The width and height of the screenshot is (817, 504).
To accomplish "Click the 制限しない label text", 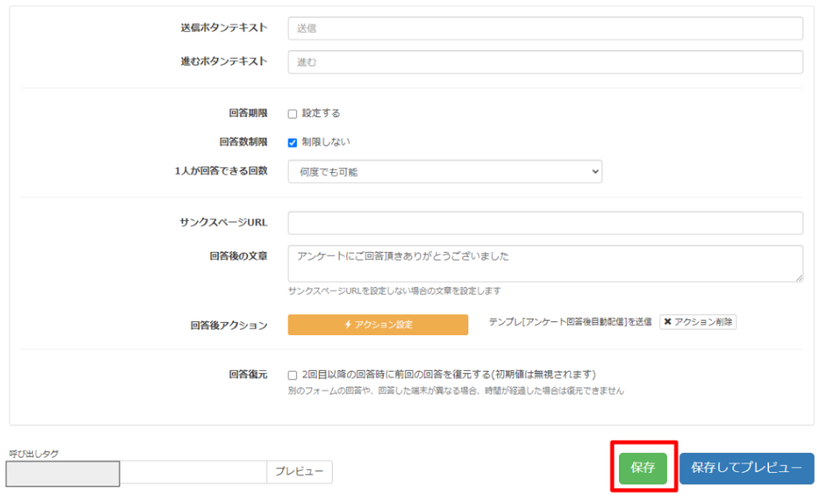I will (326, 142).
